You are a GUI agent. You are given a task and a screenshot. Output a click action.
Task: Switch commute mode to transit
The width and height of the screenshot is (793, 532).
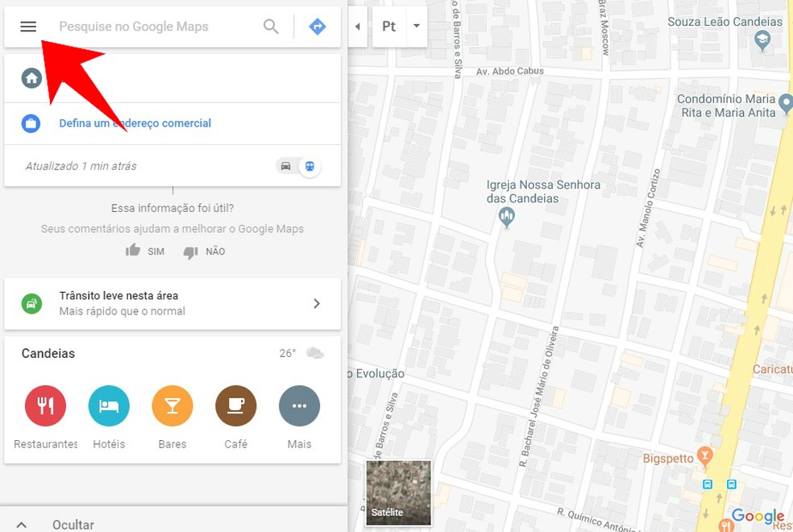[x=309, y=166]
